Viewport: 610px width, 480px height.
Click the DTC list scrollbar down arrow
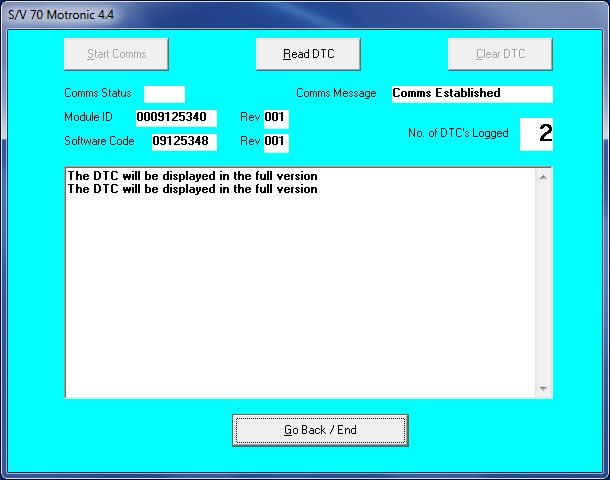point(543,389)
